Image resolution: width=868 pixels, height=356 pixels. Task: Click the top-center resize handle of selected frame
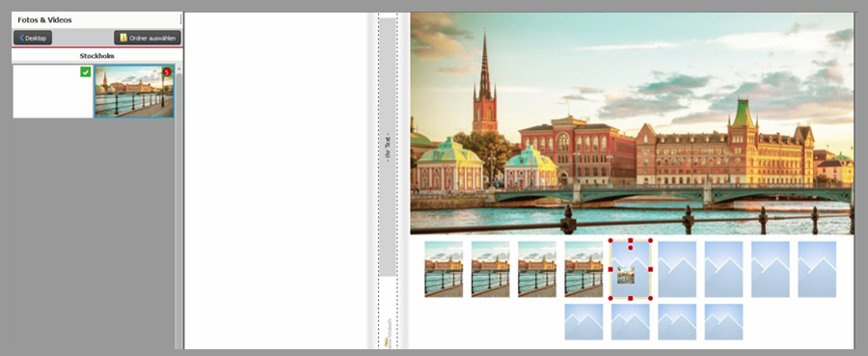click(631, 240)
